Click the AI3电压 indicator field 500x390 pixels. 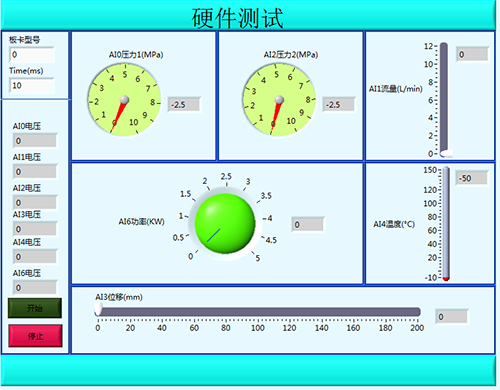click(35, 229)
